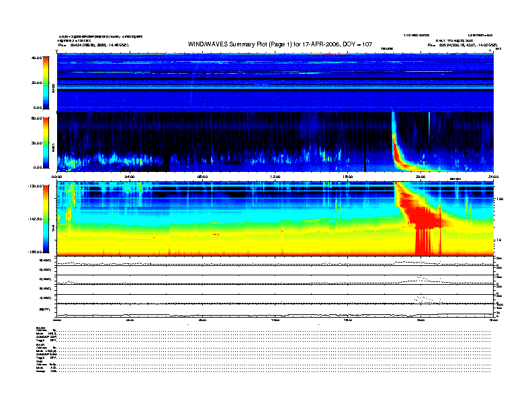Click the 60.00 label on RAD1 scale
The width and height of the screenshot is (532, 411).
(x=36, y=118)
